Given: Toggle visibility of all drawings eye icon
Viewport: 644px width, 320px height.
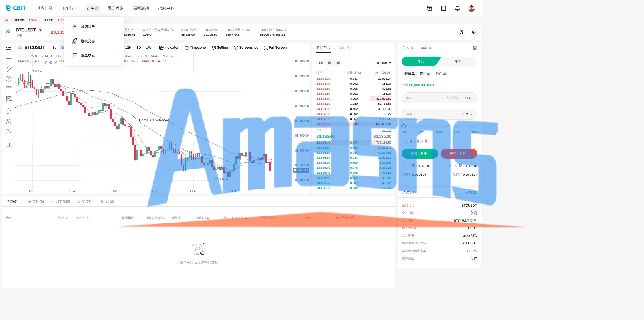Looking at the screenshot, I should (9, 131).
